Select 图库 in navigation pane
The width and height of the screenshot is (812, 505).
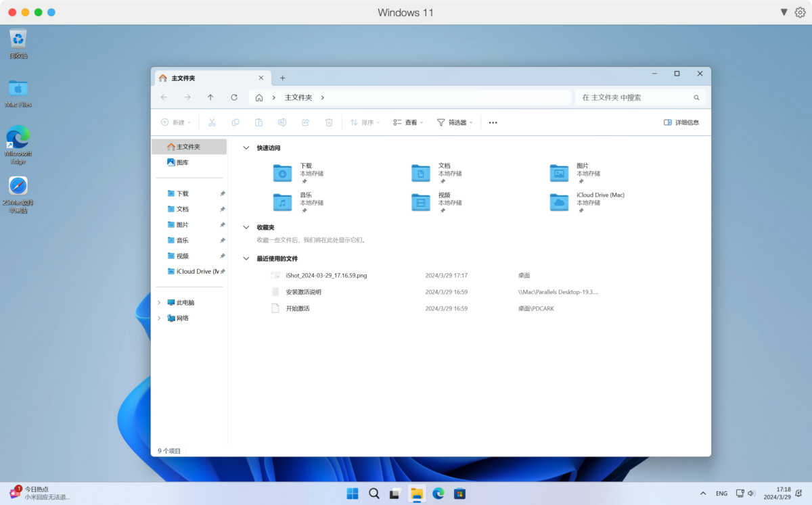click(x=189, y=163)
